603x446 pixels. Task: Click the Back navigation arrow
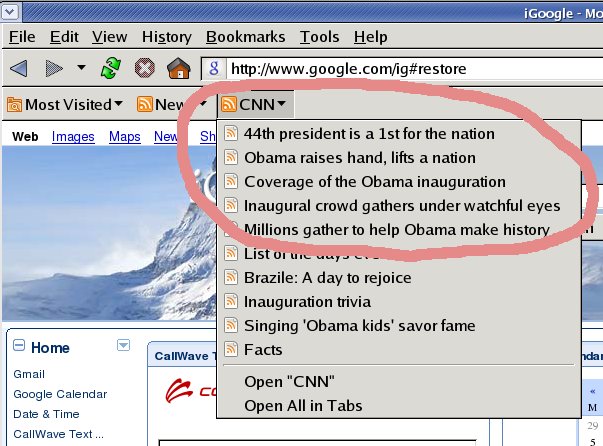pyautogui.click(x=18, y=69)
